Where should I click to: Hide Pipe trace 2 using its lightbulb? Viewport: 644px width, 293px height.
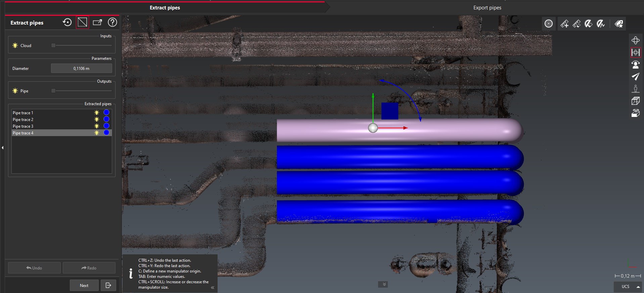point(97,119)
